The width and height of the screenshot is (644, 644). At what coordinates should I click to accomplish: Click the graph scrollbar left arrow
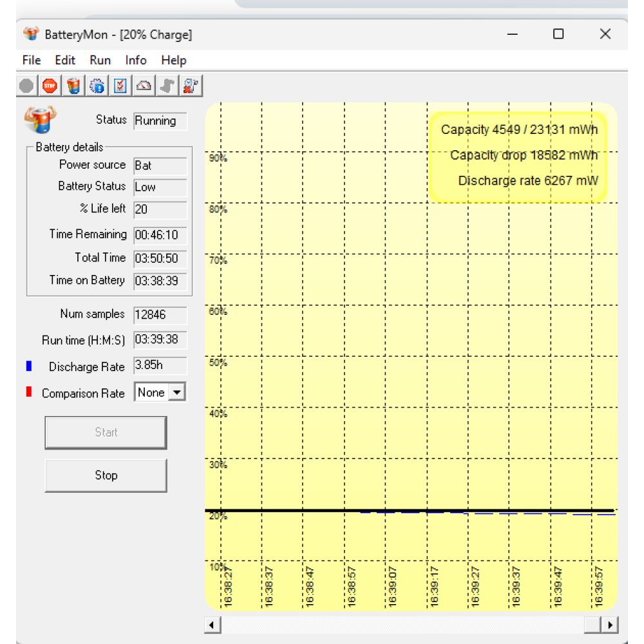213,625
